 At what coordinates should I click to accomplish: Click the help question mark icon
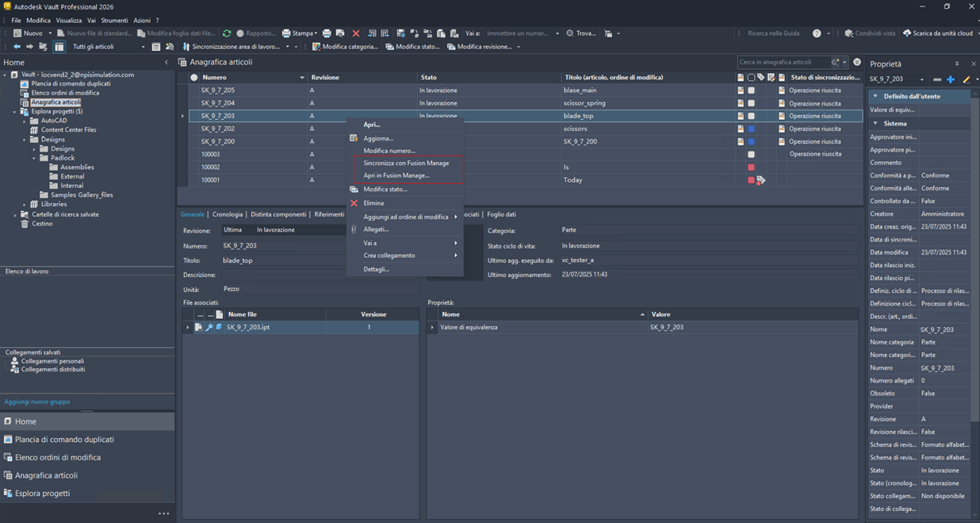tap(817, 33)
